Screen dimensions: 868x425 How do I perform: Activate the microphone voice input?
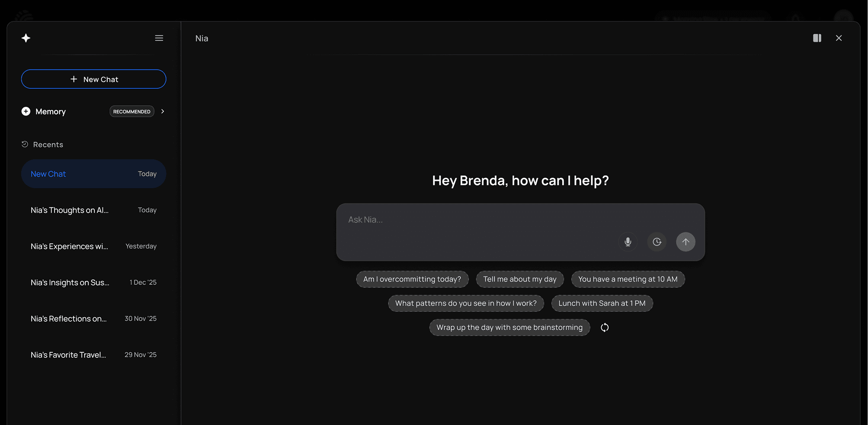pyautogui.click(x=628, y=241)
